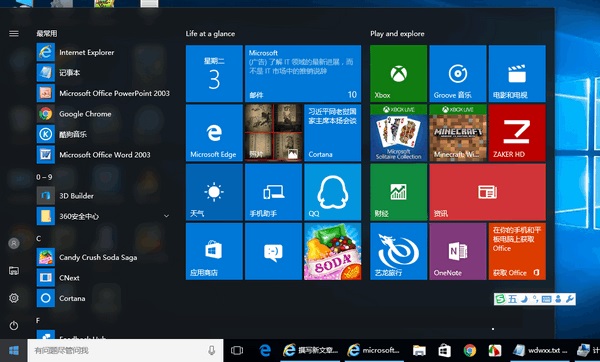The width and height of the screenshot is (600, 362).
Task: Click the 五 input mode on IME bar
Action: (x=512, y=299)
